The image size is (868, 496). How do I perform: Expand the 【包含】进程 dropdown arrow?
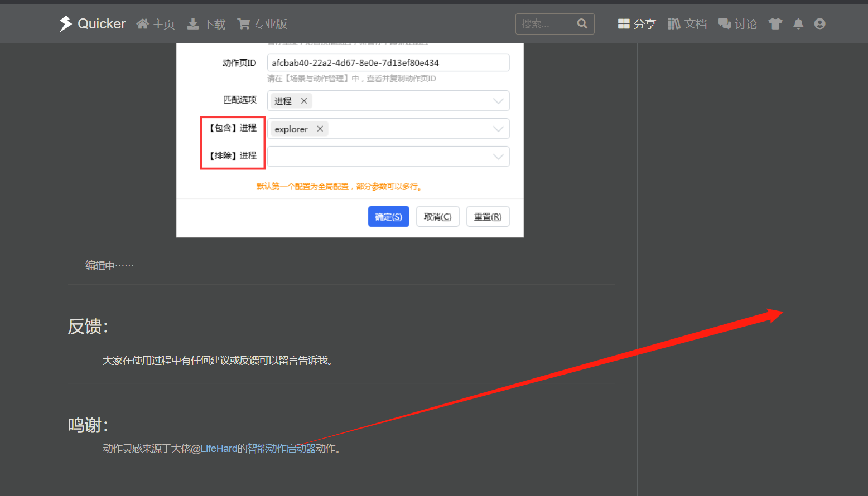498,129
